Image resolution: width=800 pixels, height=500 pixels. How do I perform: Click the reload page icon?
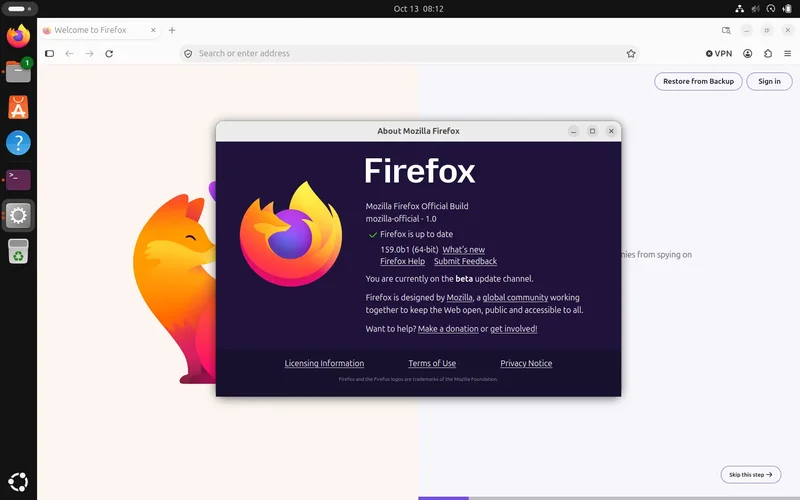[x=109, y=54]
